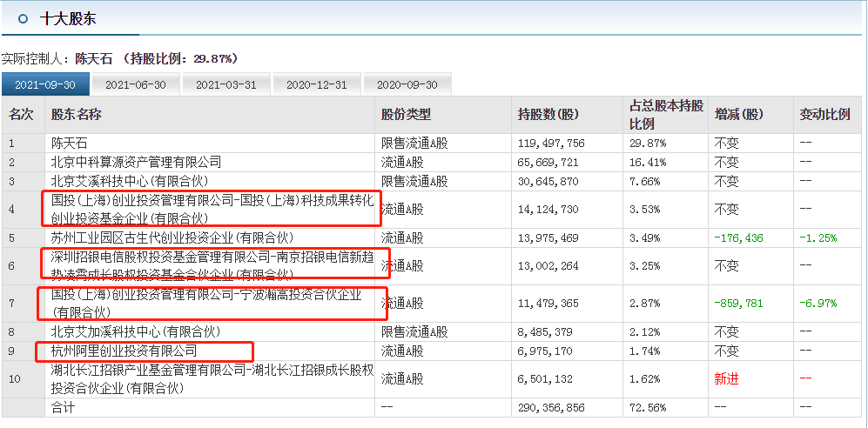Click share count 14,124,730
Screen dimensions: 868x428
click(x=548, y=210)
